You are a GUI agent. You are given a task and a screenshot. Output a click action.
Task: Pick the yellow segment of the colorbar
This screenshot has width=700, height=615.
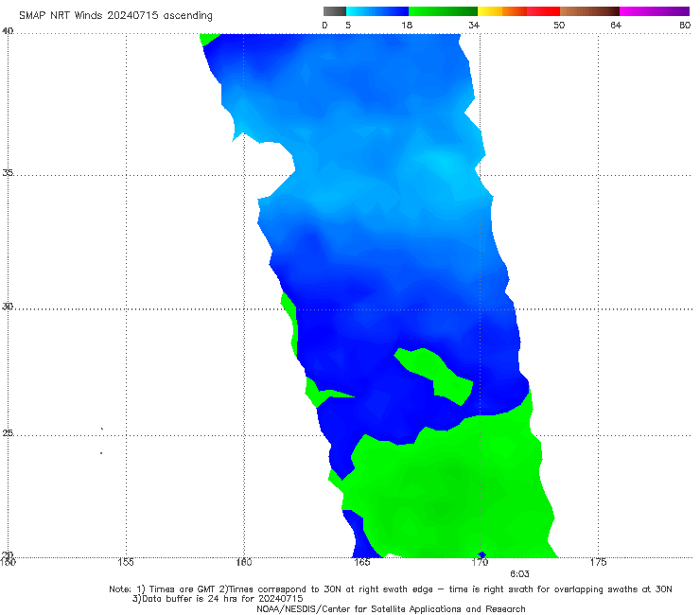(490, 11)
